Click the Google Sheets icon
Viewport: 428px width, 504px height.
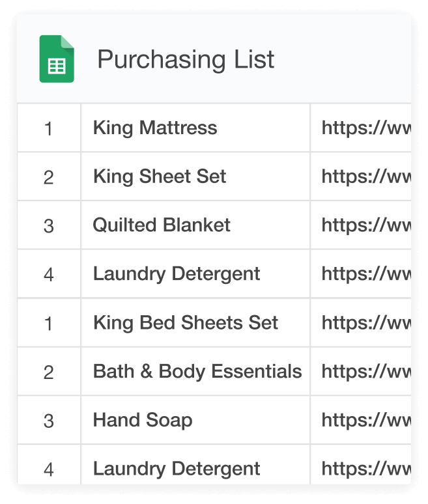tap(57, 59)
